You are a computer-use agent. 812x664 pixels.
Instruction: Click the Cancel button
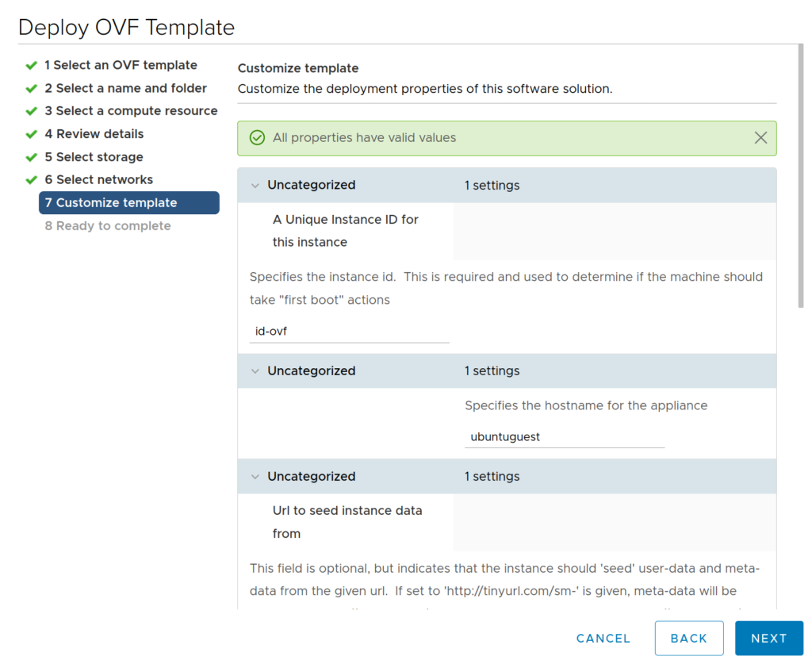pyautogui.click(x=603, y=638)
